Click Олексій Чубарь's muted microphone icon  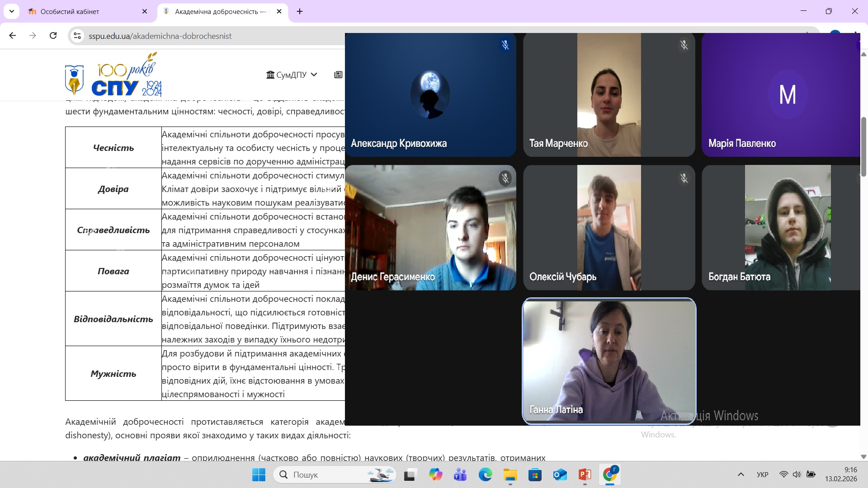(x=684, y=178)
